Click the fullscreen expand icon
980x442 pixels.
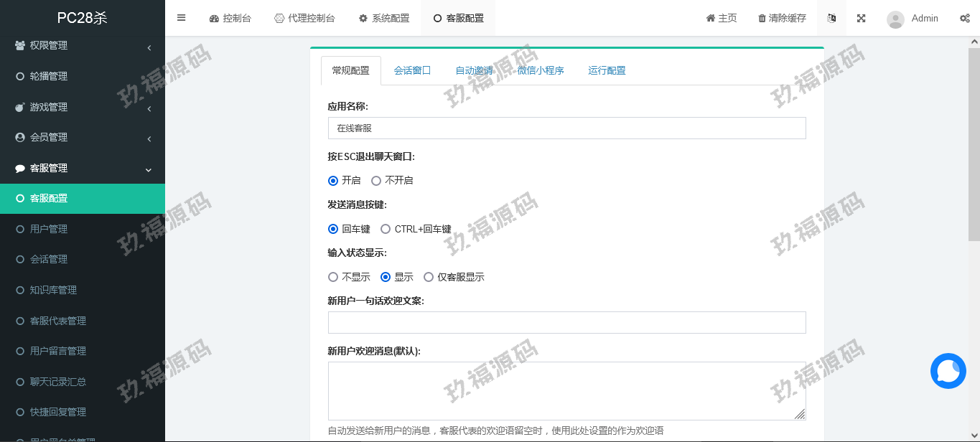pos(861,18)
